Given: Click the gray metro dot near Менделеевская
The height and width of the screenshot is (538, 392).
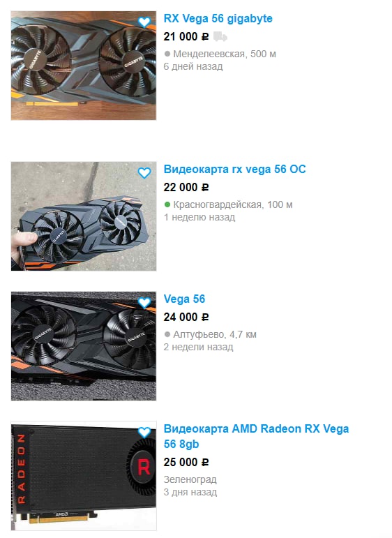Looking at the screenshot, I should click(167, 54).
